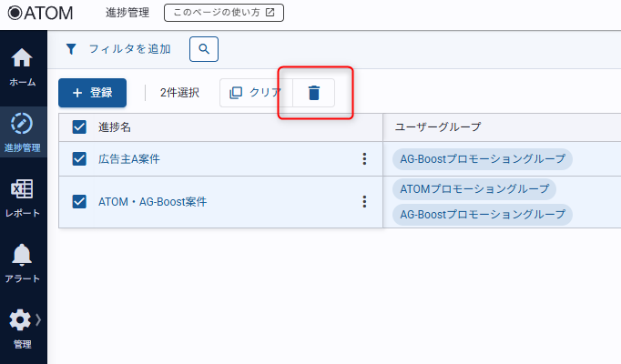Open このページの使い方 help link
The image size is (621, 364).
click(x=224, y=13)
